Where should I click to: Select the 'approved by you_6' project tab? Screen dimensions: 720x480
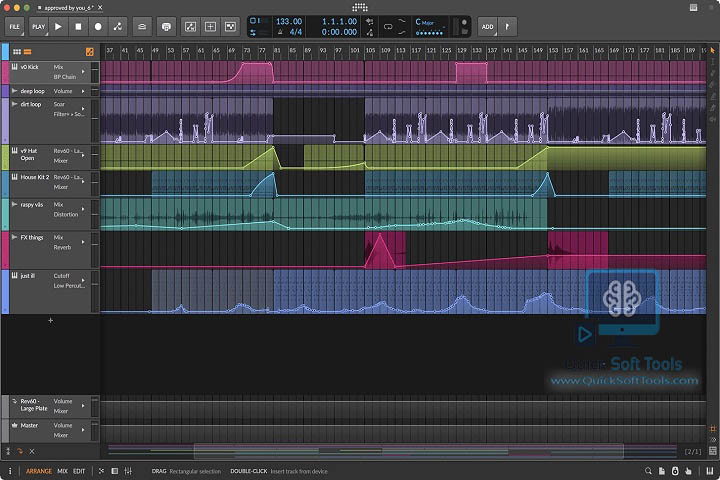68,8
